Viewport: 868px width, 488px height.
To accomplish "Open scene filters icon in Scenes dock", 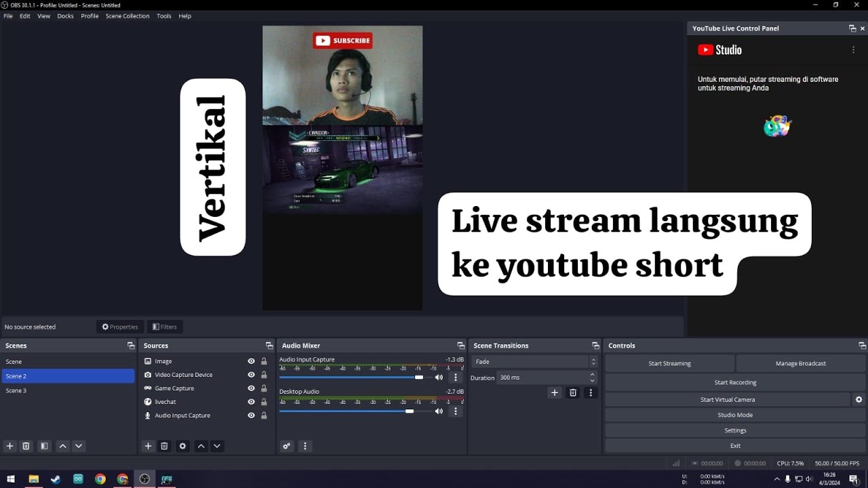I will click(44, 446).
